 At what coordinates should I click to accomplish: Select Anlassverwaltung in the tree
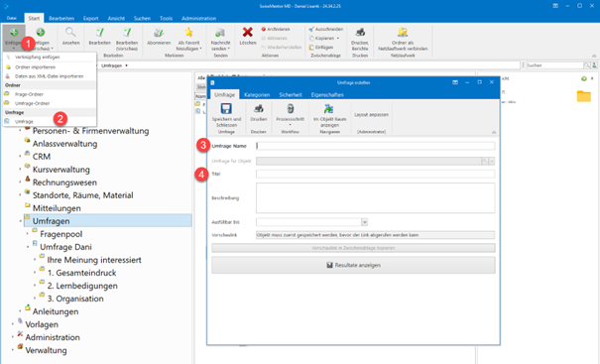[x=64, y=144]
